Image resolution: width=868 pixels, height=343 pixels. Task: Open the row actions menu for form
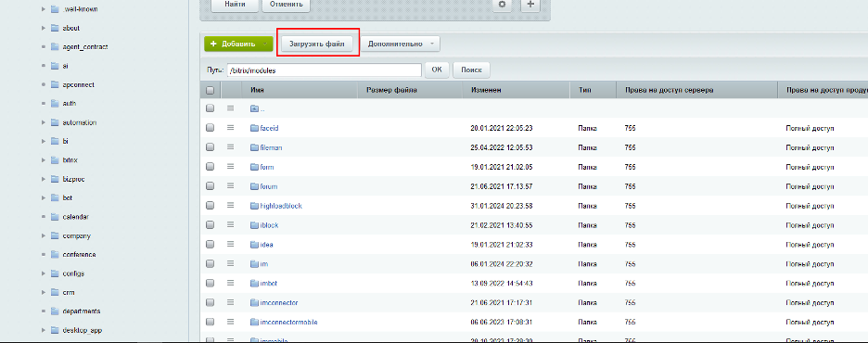pyautogui.click(x=230, y=167)
